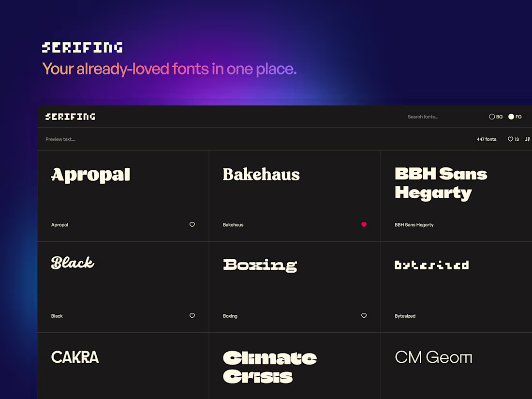The height and width of the screenshot is (399, 532).
Task: Open the BBH Sans Hegarty font card
Action: pyautogui.click(x=441, y=184)
